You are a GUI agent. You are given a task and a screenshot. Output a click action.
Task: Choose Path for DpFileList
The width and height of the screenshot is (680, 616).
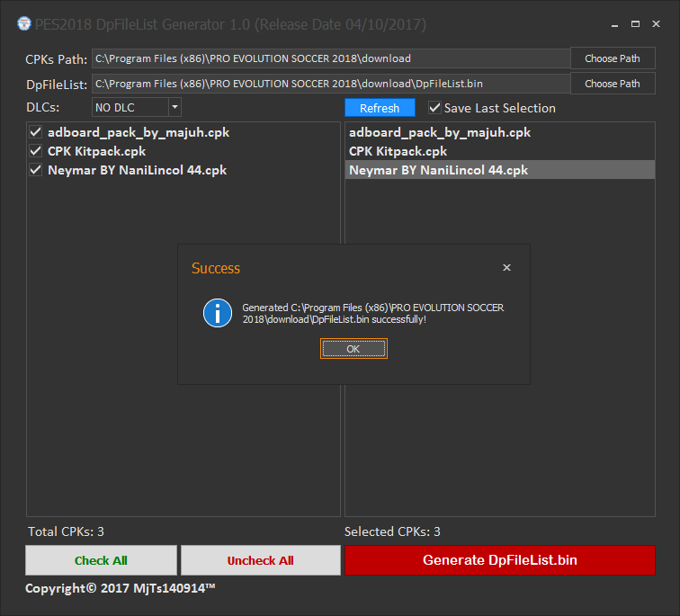pos(613,84)
